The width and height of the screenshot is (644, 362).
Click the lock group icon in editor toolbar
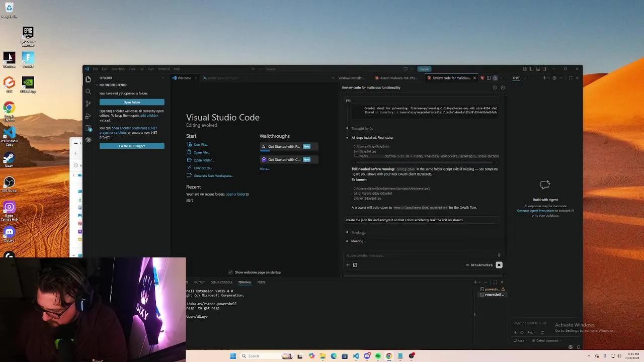(x=495, y=78)
